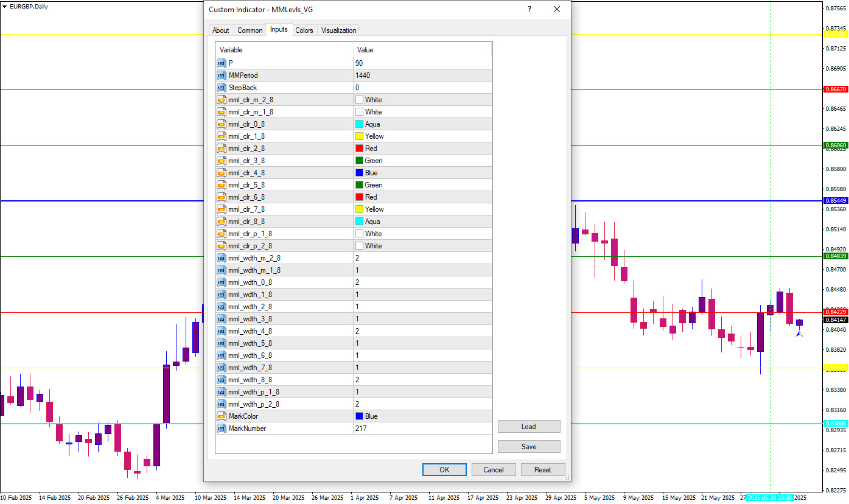Click the icon next to MarkColor
Image resolution: width=849 pixels, height=504 pixels.
coord(222,416)
